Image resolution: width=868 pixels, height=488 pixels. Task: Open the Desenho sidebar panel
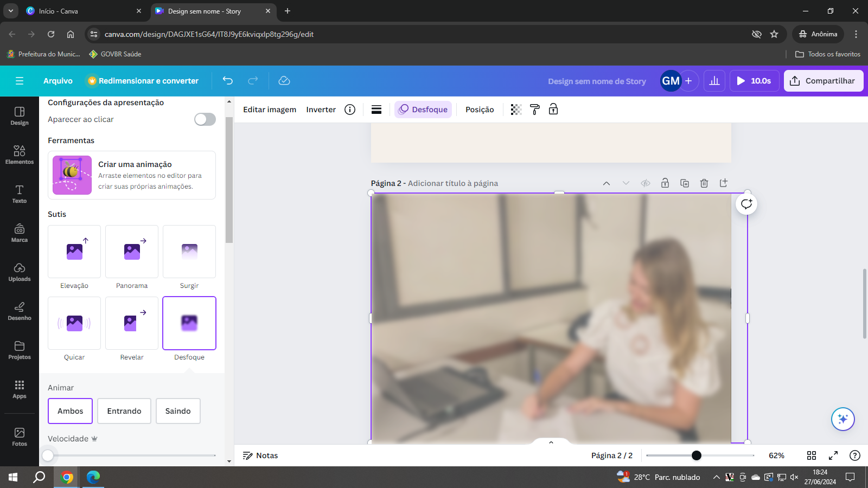pos(20,311)
